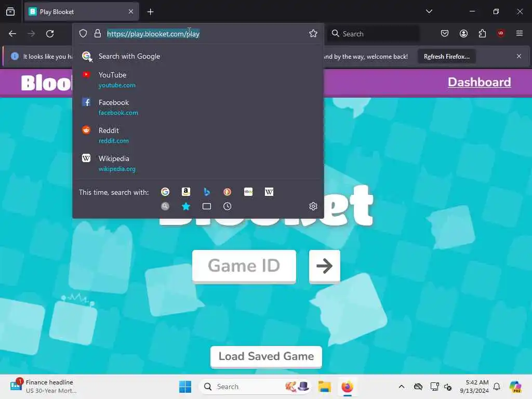Bookmark this page with the star

[x=313, y=33]
